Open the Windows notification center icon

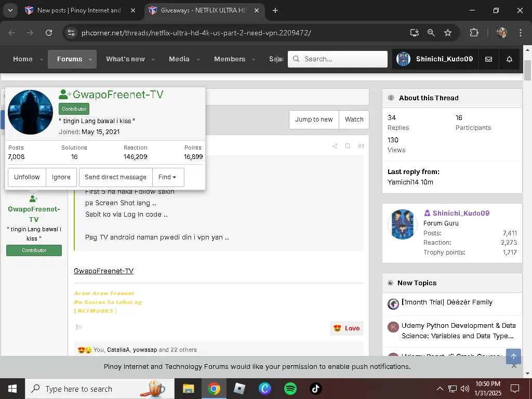tap(515, 389)
